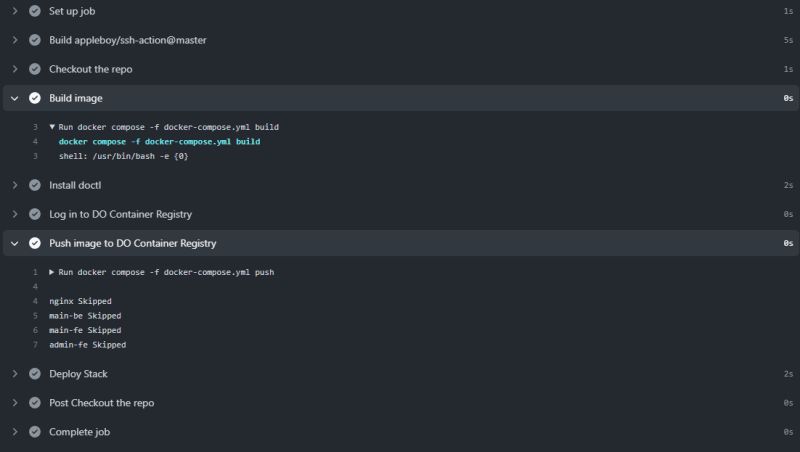Screen dimensions: 800x452
Task: Expand the Complete job chevron
Action: tap(15, 432)
